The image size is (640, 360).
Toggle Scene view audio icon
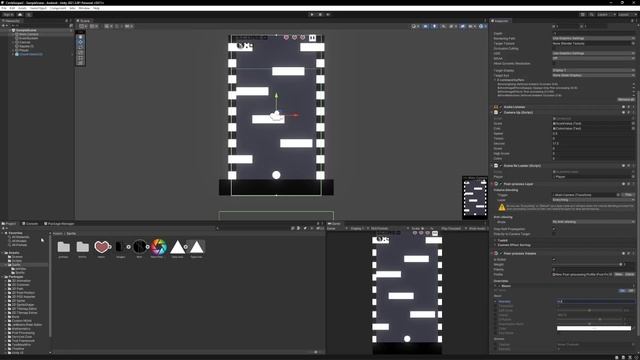point(443,26)
